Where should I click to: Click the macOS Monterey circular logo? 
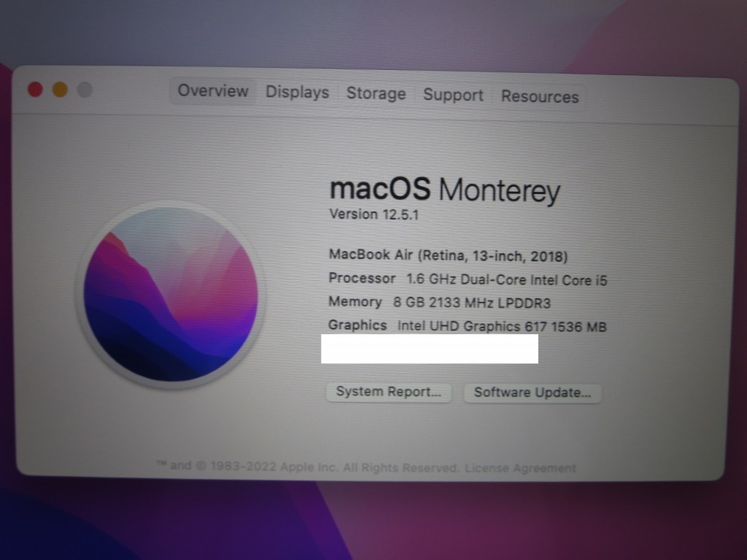(171, 295)
